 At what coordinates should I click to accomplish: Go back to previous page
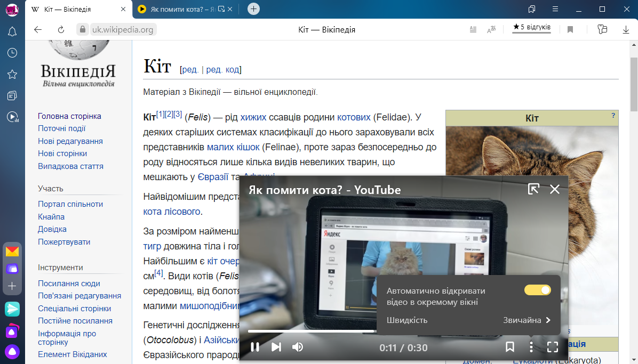[x=38, y=29]
